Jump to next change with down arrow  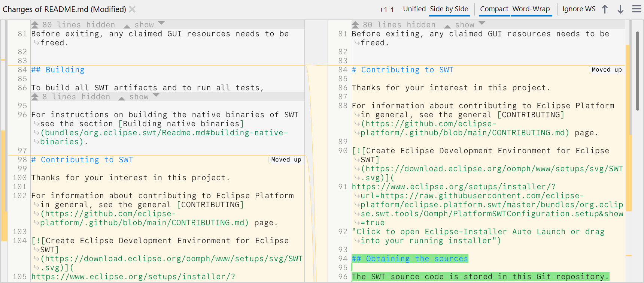coord(620,9)
